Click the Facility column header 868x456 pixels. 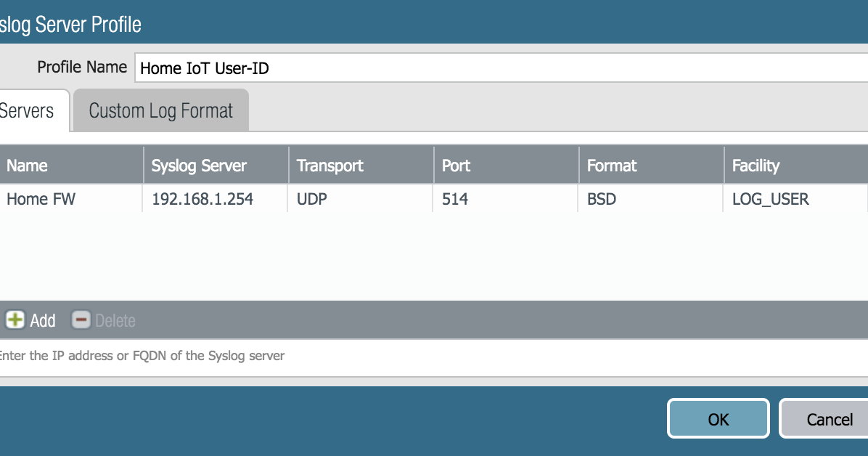pyautogui.click(x=756, y=165)
